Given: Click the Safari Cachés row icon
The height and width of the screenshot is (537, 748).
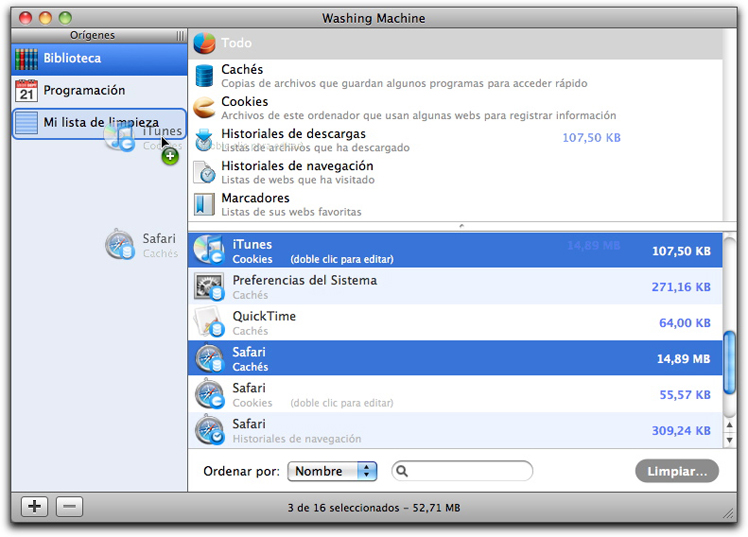Looking at the screenshot, I should point(209,358).
